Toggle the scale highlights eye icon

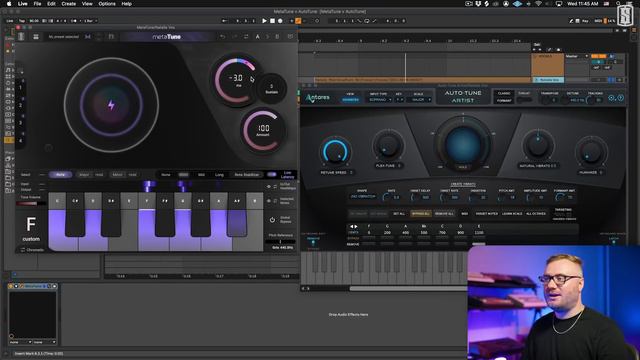click(x=269, y=187)
